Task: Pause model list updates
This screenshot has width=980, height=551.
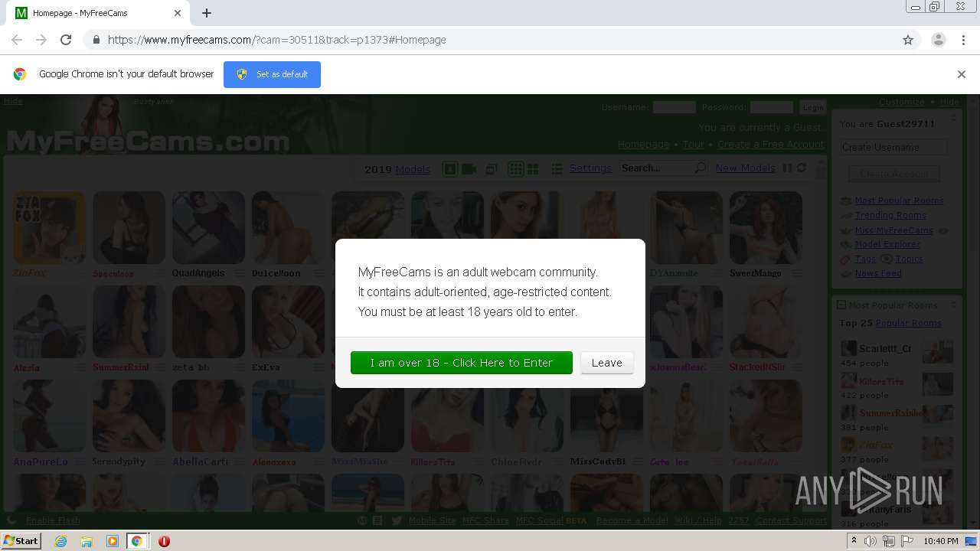Action: pyautogui.click(x=787, y=168)
